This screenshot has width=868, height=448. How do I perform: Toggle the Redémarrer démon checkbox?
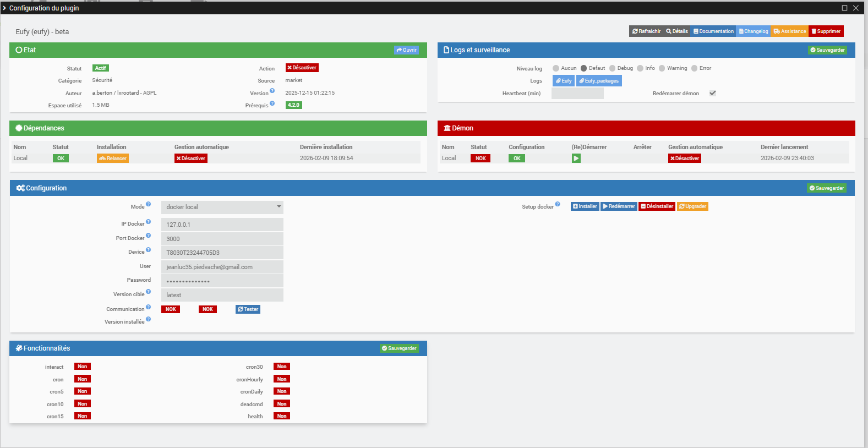[x=713, y=93]
